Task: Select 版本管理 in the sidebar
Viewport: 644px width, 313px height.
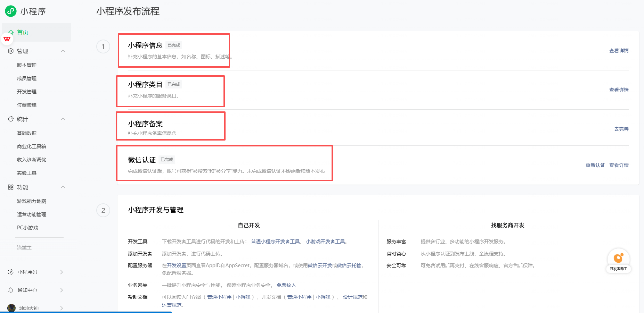Action: pyautogui.click(x=26, y=65)
